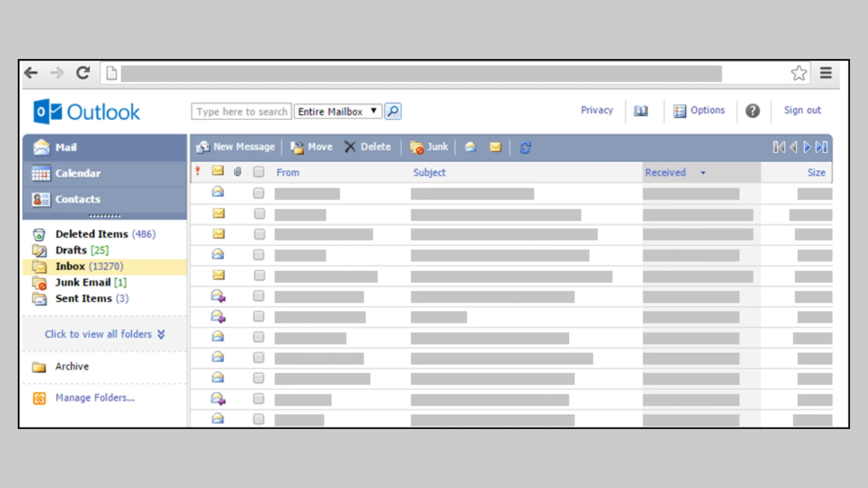Image resolution: width=868 pixels, height=488 pixels.
Task: Go to next page arrow
Action: (x=807, y=147)
